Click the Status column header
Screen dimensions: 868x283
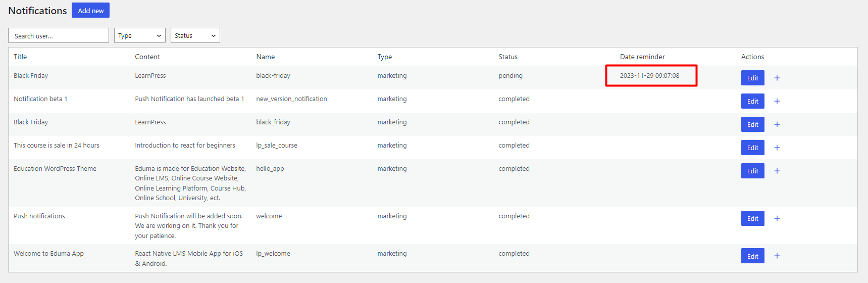pyautogui.click(x=508, y=57)
